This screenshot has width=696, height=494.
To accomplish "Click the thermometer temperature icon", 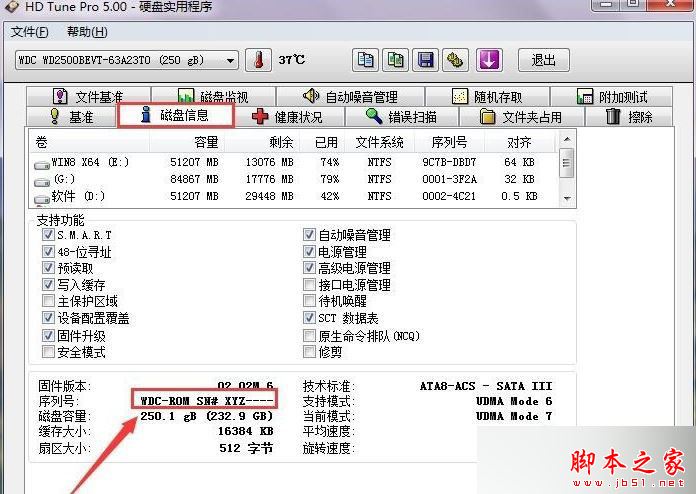I will tap(258, 60).
